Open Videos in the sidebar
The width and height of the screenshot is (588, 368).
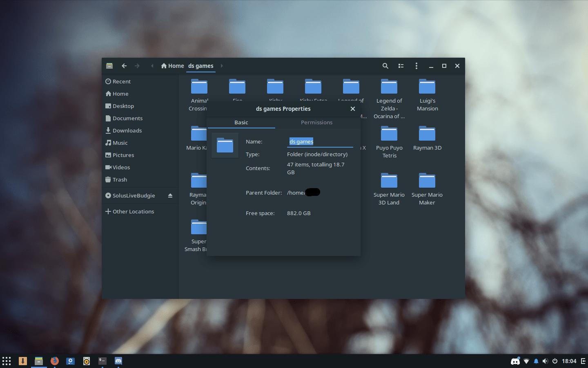tap(140, 167)
